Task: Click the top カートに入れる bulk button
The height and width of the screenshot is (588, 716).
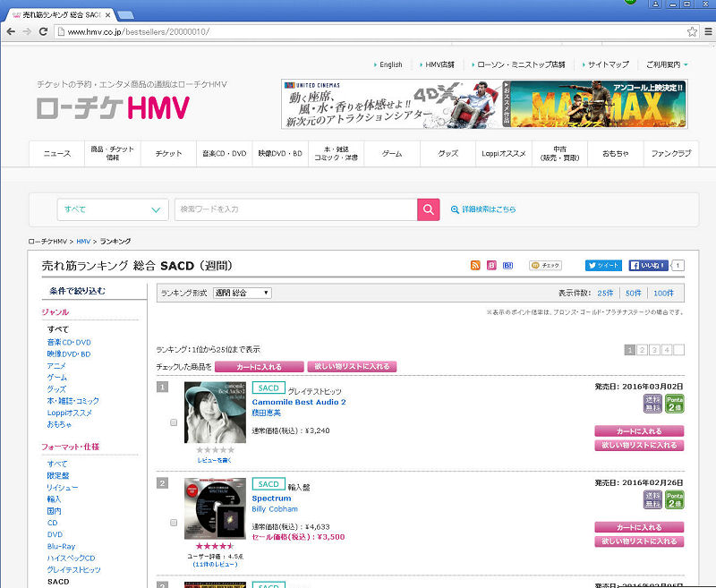Action: [x=259, y=367]
